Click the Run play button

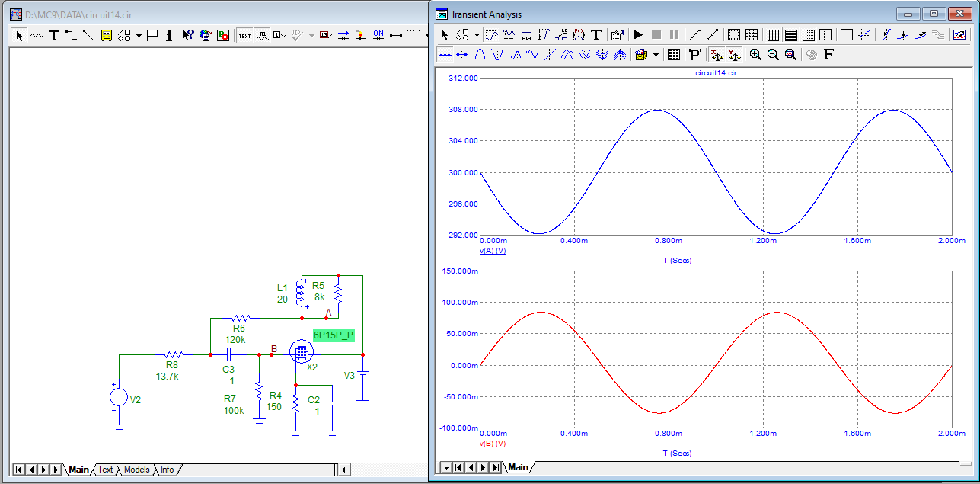(x=638, y=35)
